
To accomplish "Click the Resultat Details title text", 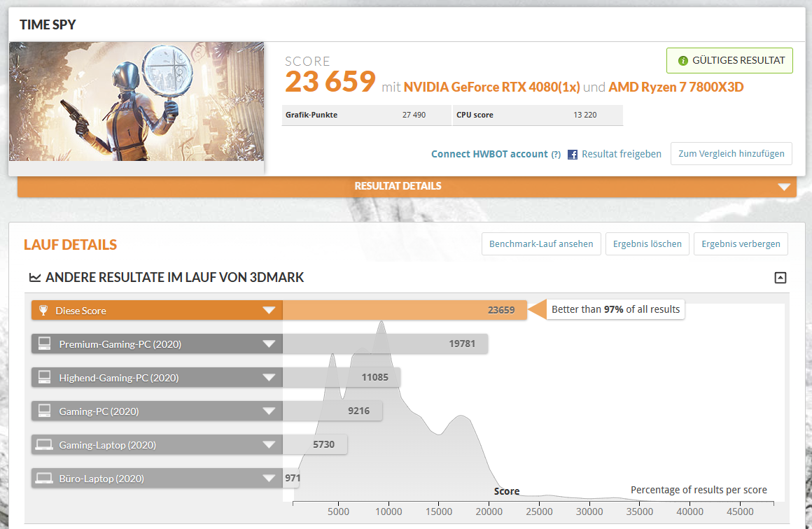I will coord(398,186).
